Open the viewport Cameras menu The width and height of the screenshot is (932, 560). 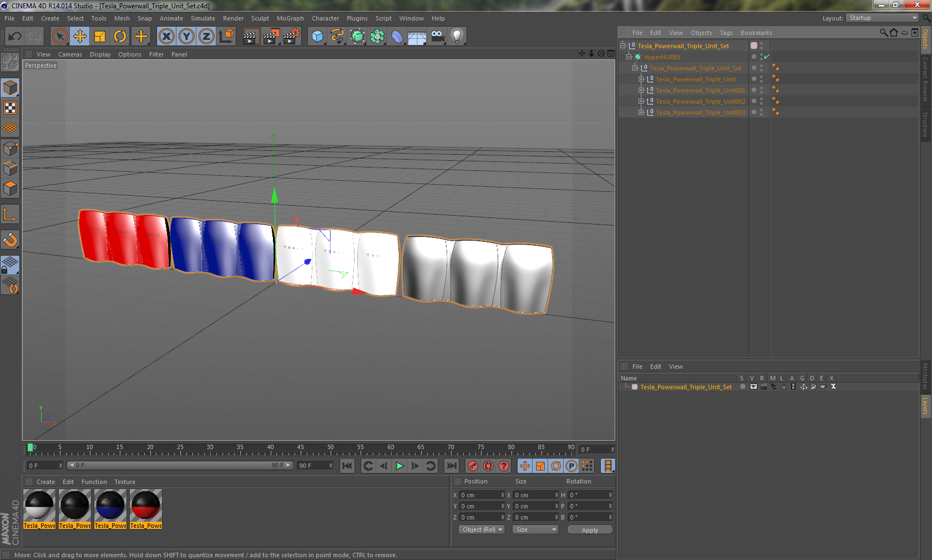click(x=70, y=54)
